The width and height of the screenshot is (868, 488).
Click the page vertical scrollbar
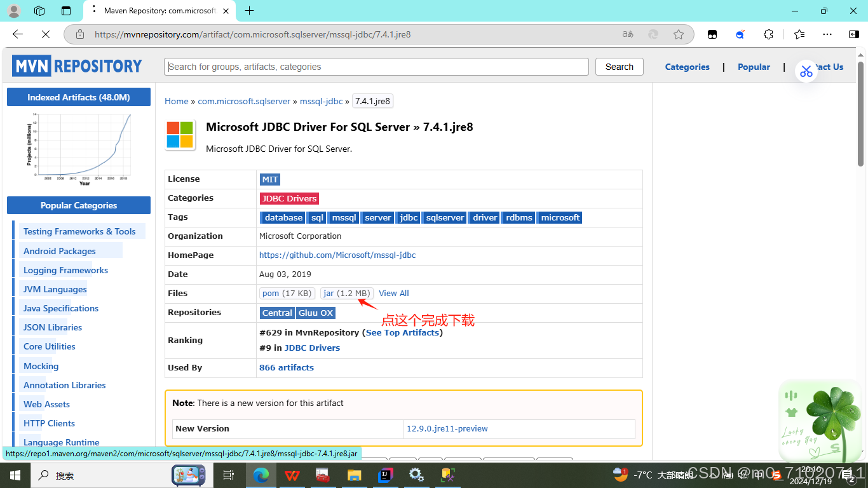click(x=861, y=114)
